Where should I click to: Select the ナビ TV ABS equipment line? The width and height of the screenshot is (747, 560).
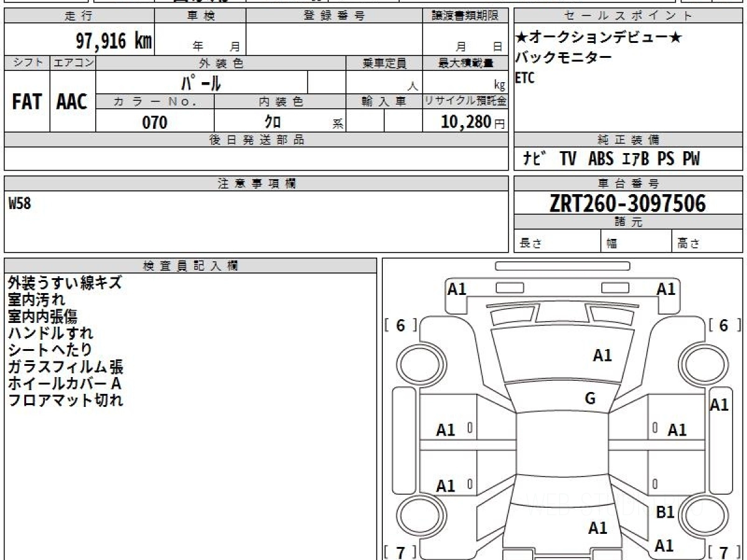611,159
